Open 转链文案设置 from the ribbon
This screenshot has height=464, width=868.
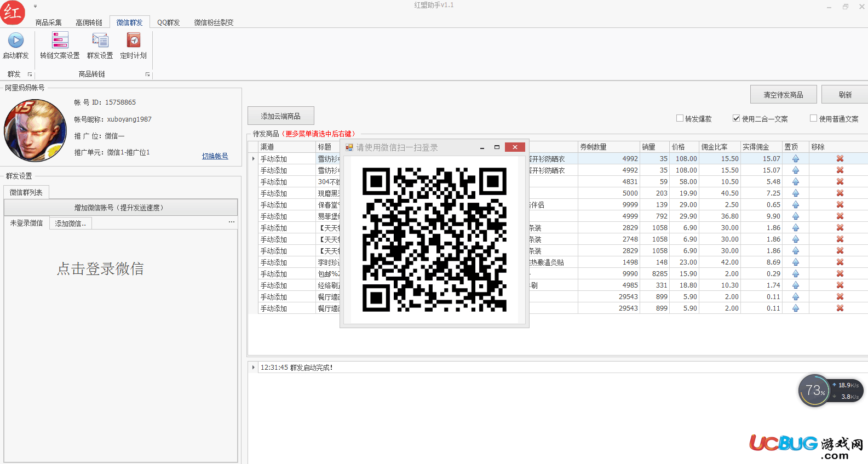click(60, 46)
